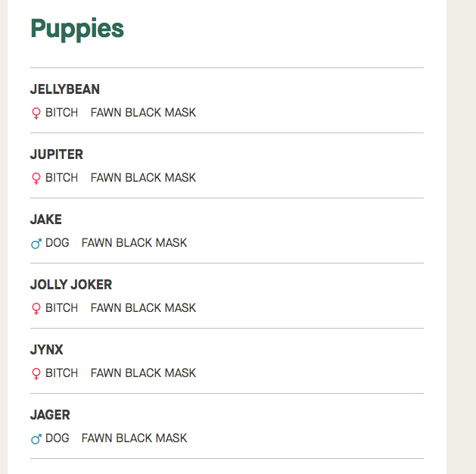
Task: Click the BITCH label under Jynx
Action: pyautogui.click(x=61, y=373)
